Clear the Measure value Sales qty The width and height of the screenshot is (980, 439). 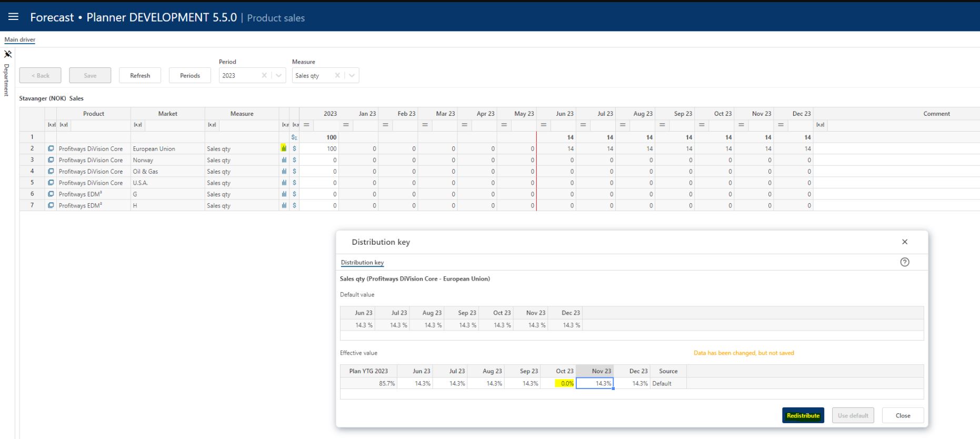tap(337, 75)
